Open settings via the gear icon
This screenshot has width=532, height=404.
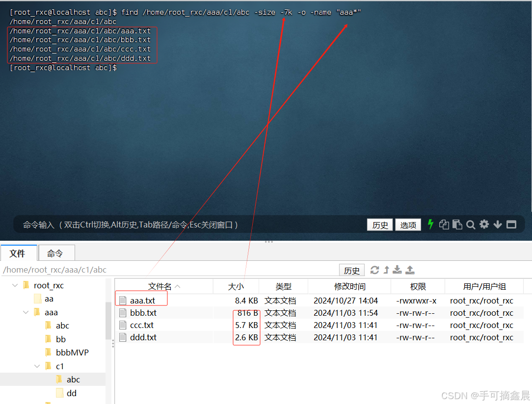pyautogui.click(x=484, y=224)
